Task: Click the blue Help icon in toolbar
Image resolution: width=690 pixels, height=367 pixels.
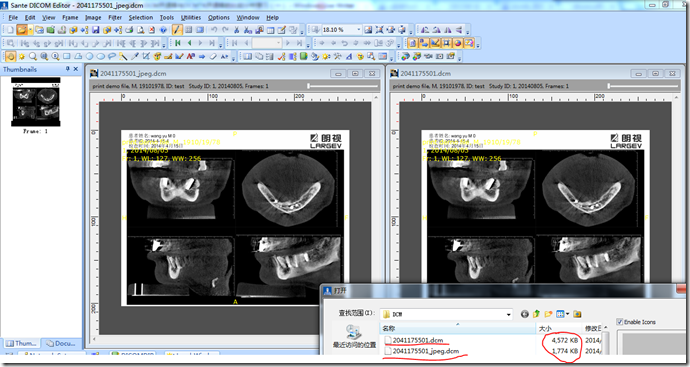Action: (163, 30)
